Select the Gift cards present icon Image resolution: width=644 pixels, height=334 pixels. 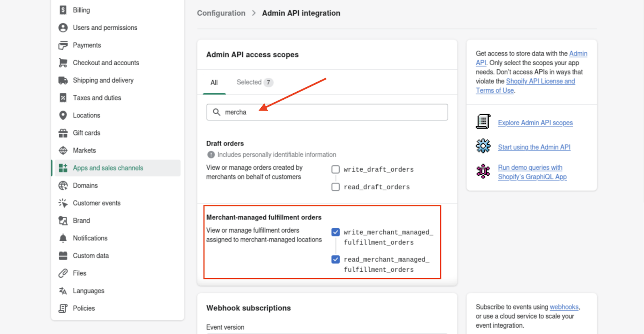(63, 133)
